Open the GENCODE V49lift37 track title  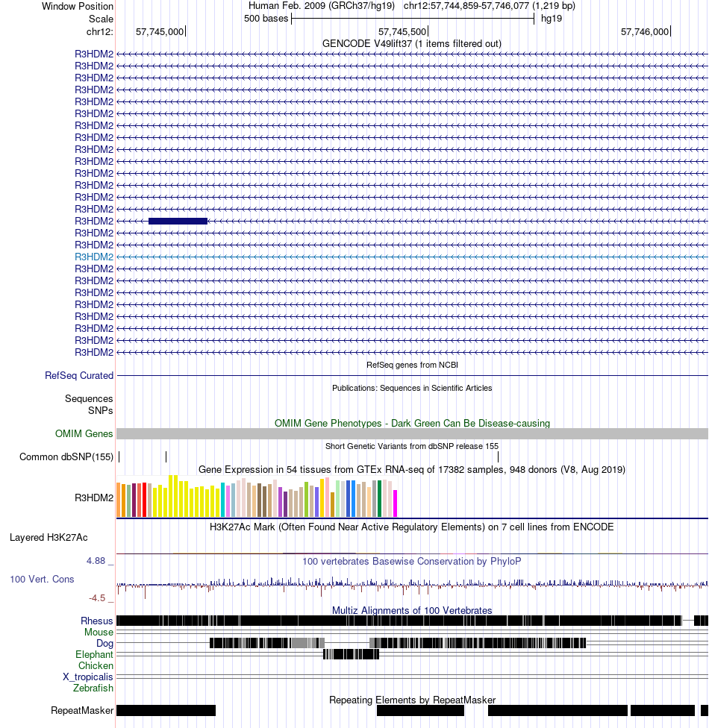412,44
